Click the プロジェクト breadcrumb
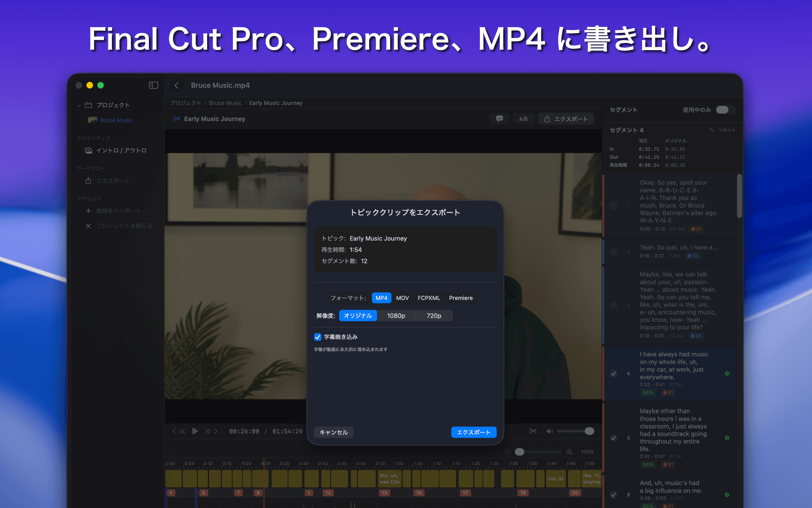The width and height of the screenshot is (812, 508). [186, 103]
